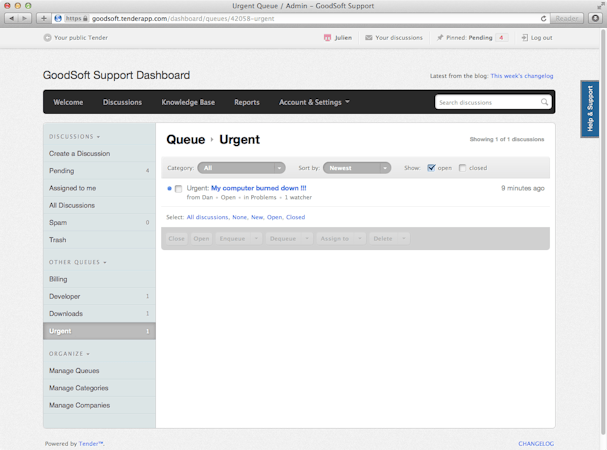Click the Closed selection link
This screenshot has height=450, width=607.
pyautogui.click(x=295, y=217)
